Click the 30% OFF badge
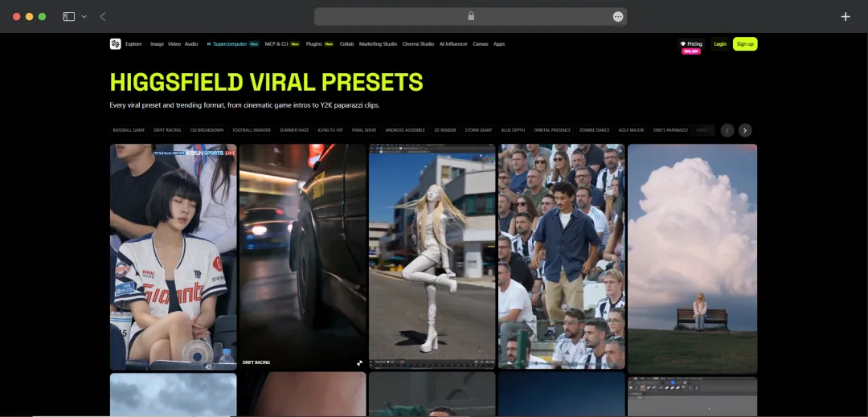This screenshot has height=417, width=868. pyautogui.click(x=691, y=51)
